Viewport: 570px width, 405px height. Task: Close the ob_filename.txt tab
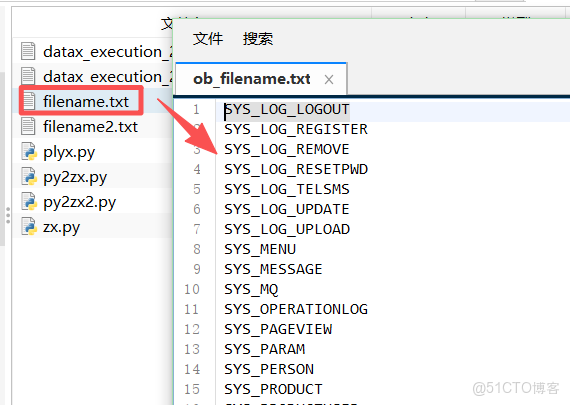[x=329, y=79]
